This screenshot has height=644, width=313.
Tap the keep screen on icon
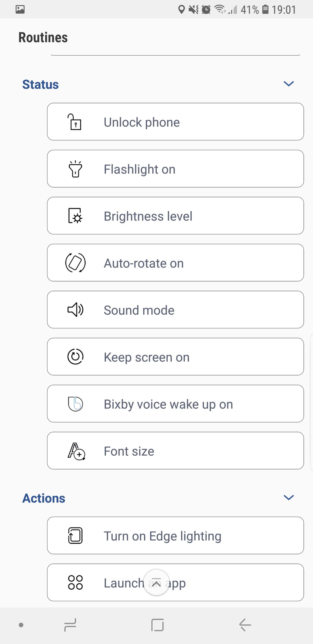click(75, 357)
